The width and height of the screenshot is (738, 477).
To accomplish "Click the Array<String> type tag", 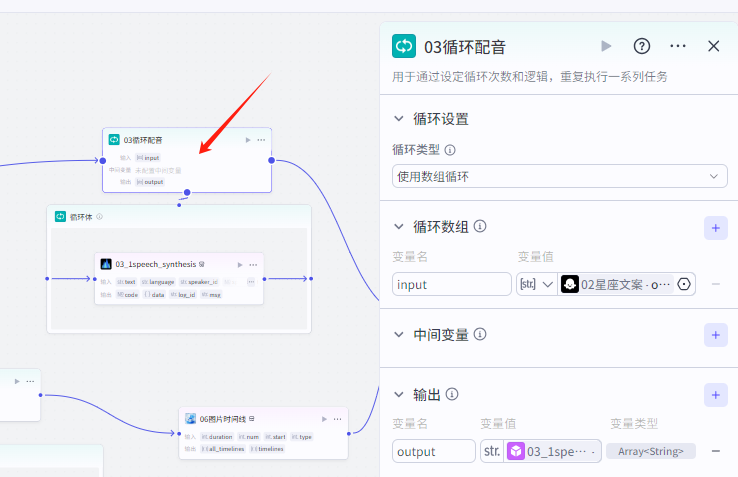I will [x=650, y=451].
